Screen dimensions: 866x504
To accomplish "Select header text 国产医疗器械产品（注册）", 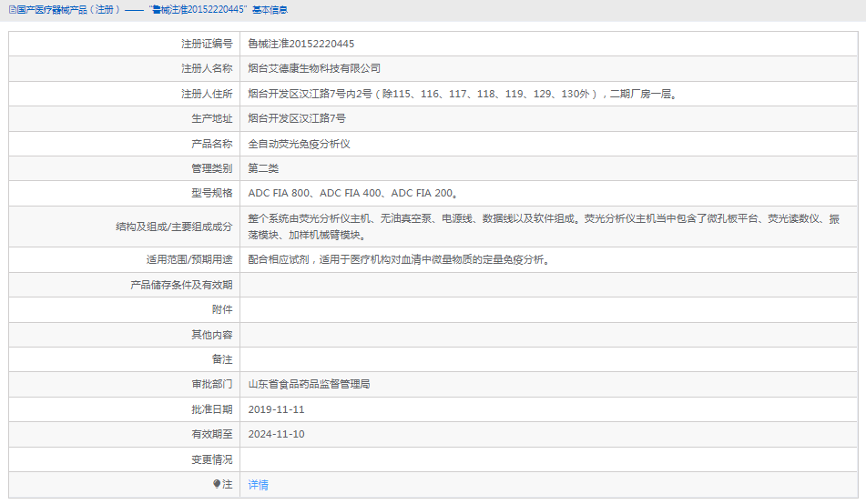I will click(x=68, y=10).
